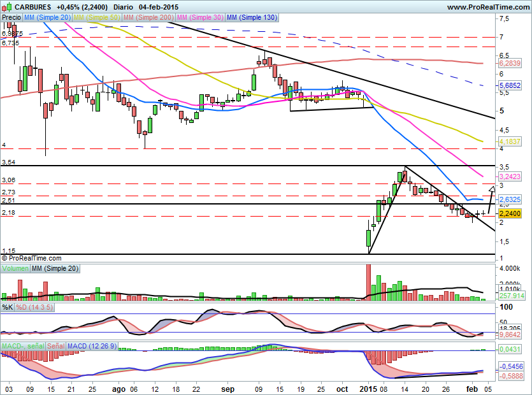Click the candlestick chart icon beside CARBURES
Screen dimensions: 532x395
click(6, 7)
